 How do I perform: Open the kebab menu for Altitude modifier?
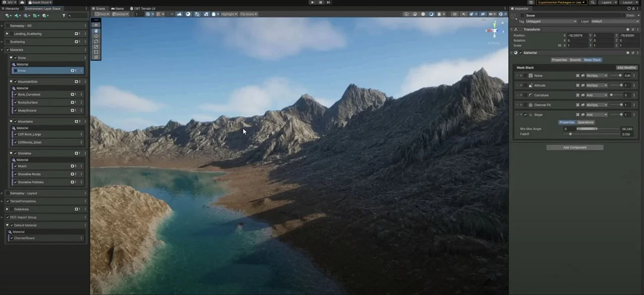[x=634, y=86]
